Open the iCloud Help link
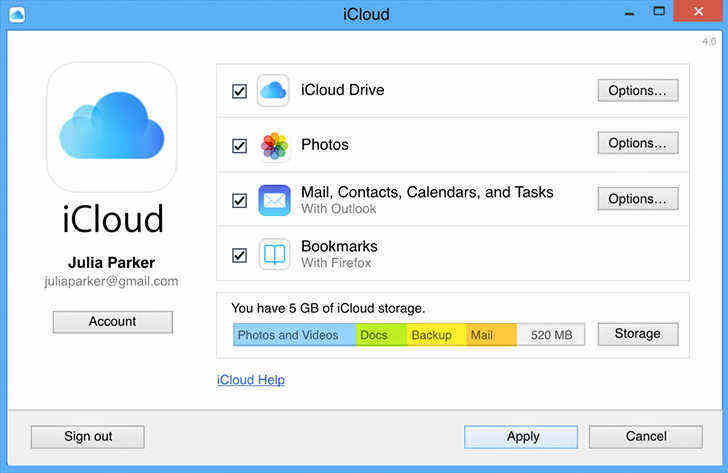The height and width of the screenshot is (473, 728). point(251,380)
